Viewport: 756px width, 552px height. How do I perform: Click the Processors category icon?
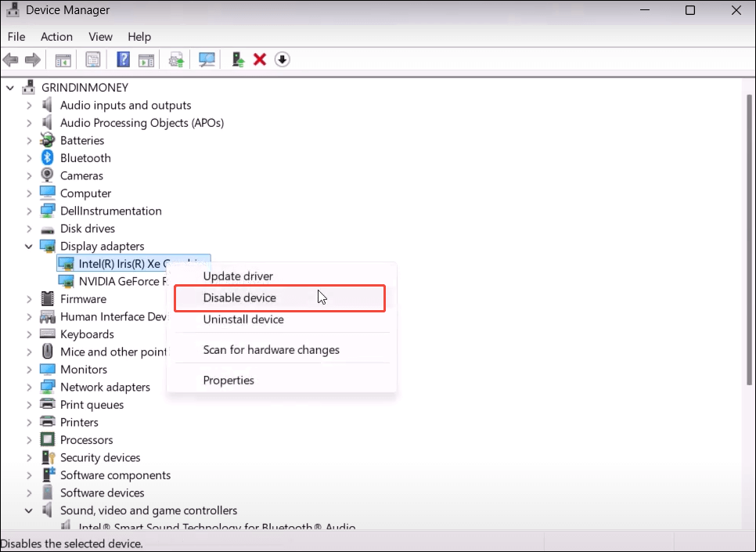(47, 439)
